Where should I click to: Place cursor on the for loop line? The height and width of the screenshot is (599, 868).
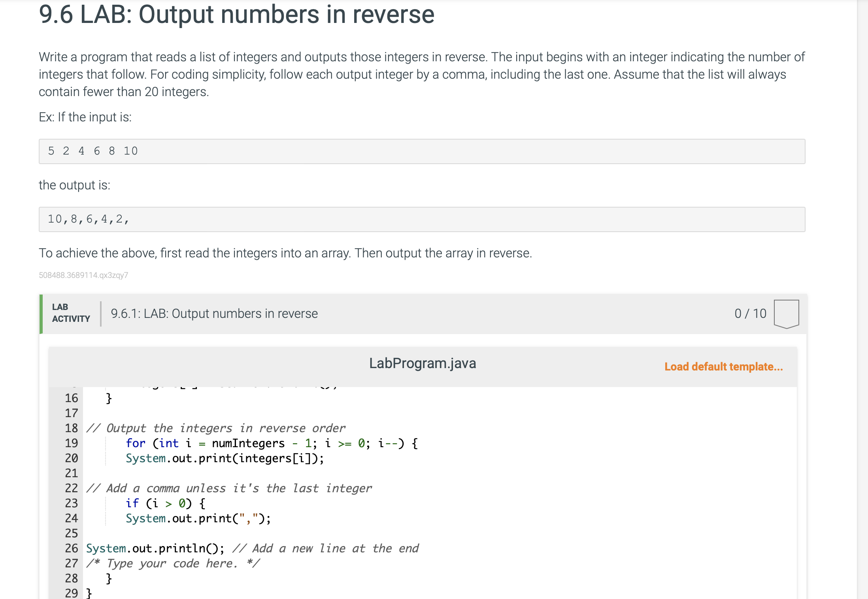click(x=271, y=443)
